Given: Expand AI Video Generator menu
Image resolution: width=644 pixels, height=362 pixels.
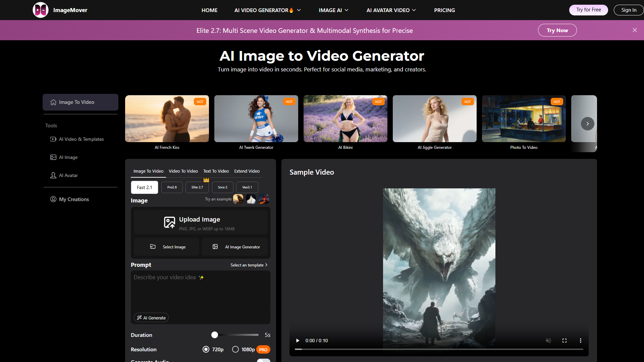Looking at the screenshot, I should 267,10.
